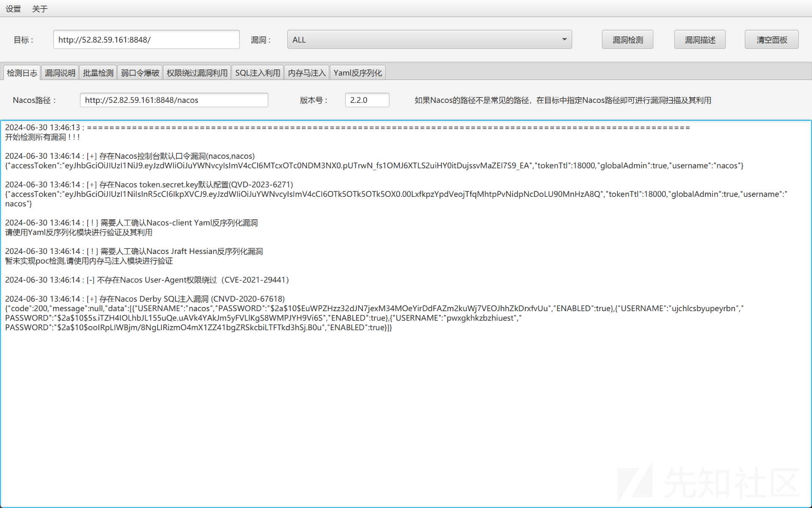The width and height of the screenshot is (812, 508).
Task: Click the line 请使用Yaml反序列化模块进行验证及其利用
Action: pyautogui.click(x=79, y=232)
